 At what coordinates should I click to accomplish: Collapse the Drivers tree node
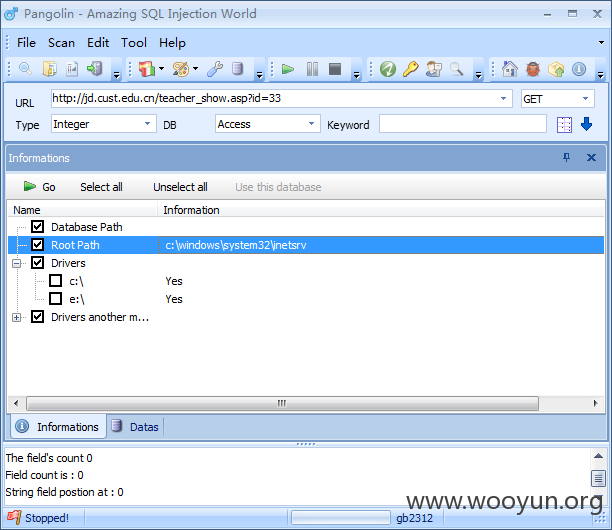click(16, 263)
